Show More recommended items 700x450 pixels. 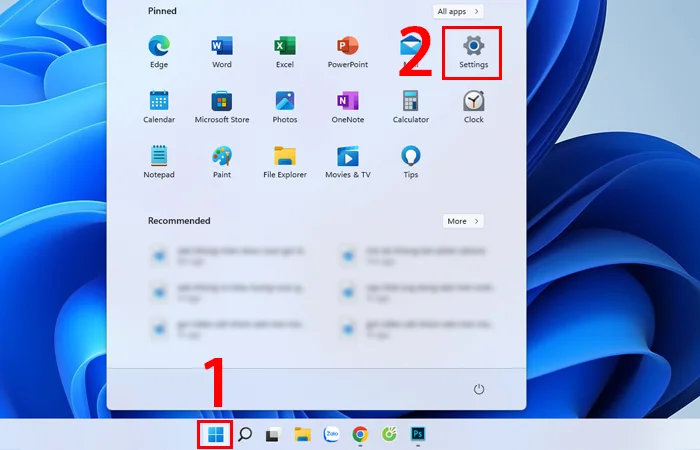463,221
